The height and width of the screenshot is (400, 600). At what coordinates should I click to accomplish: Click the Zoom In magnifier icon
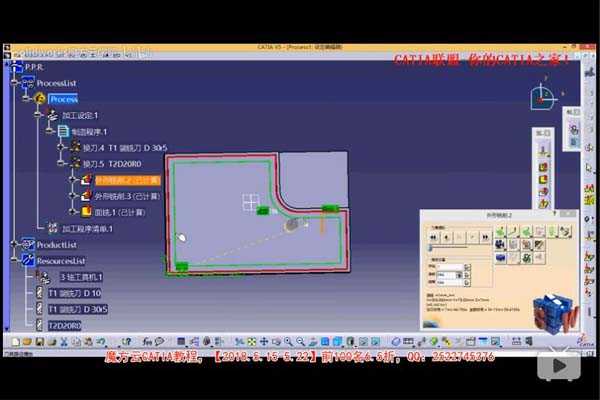(288, 341)
